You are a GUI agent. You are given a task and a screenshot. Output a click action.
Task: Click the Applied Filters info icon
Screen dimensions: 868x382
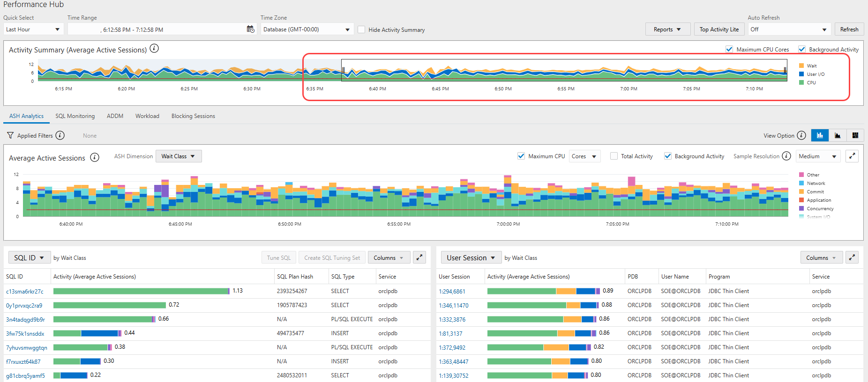click(60, 135)
